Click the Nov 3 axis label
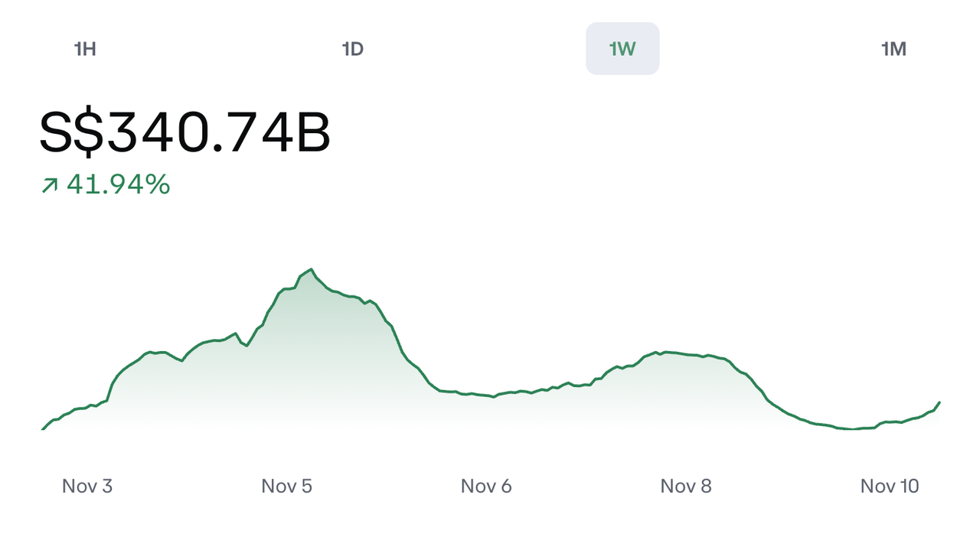980x537 pixels. coord(87,486)
